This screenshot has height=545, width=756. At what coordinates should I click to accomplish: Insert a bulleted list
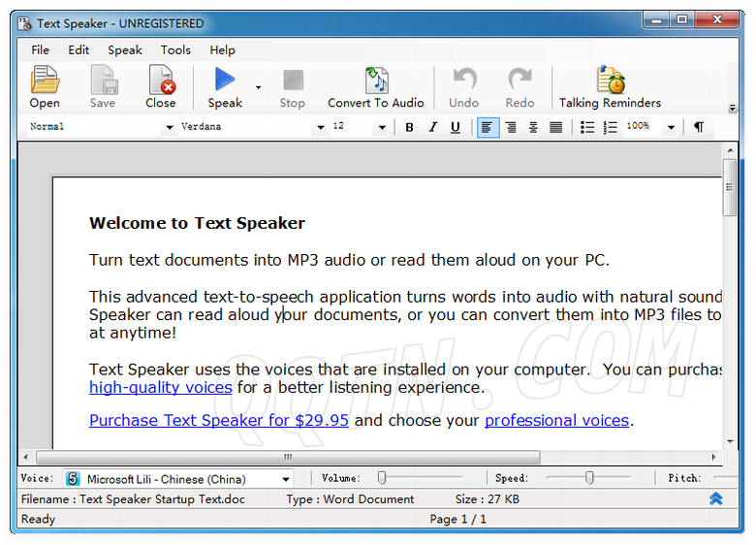click(587, 127)
